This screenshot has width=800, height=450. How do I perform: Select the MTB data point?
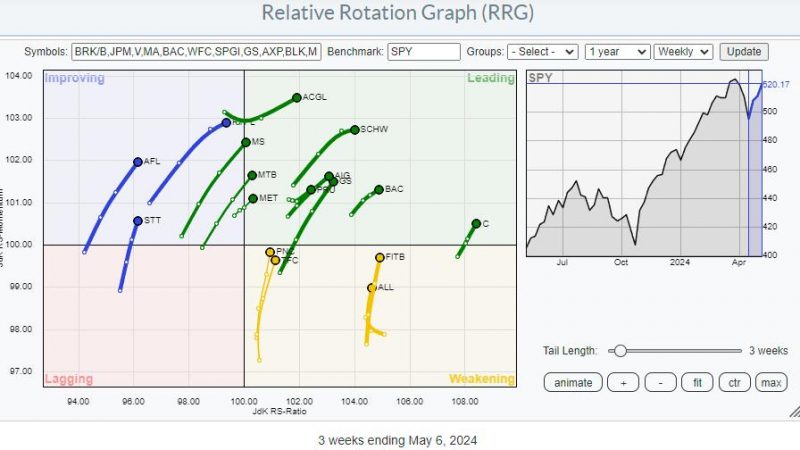(252, 176)
